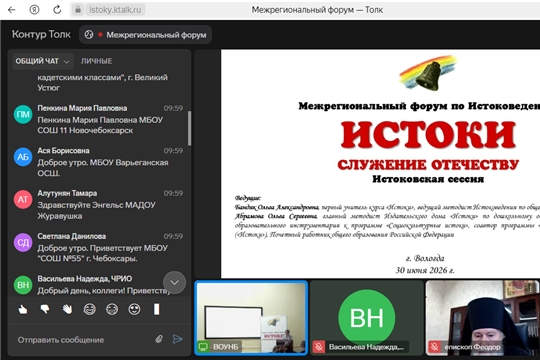Viewport: 540px width, 360px height.
Task: Send the message with the arrow icon
Action: (x=177, y=339)
